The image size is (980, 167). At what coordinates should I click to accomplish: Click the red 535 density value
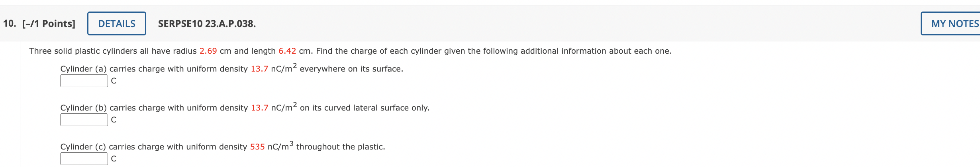click(257, 147)
